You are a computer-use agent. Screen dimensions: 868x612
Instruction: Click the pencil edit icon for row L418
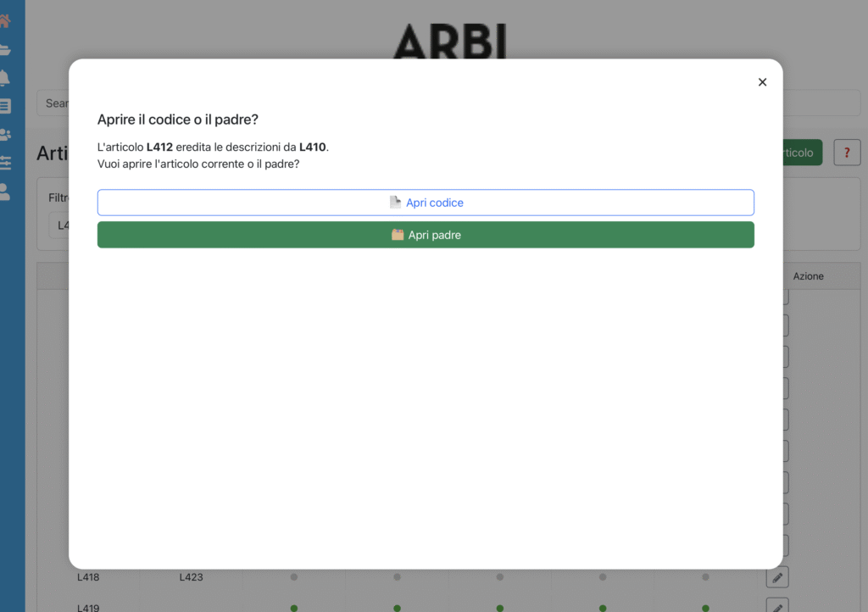[x=777, y=577]
